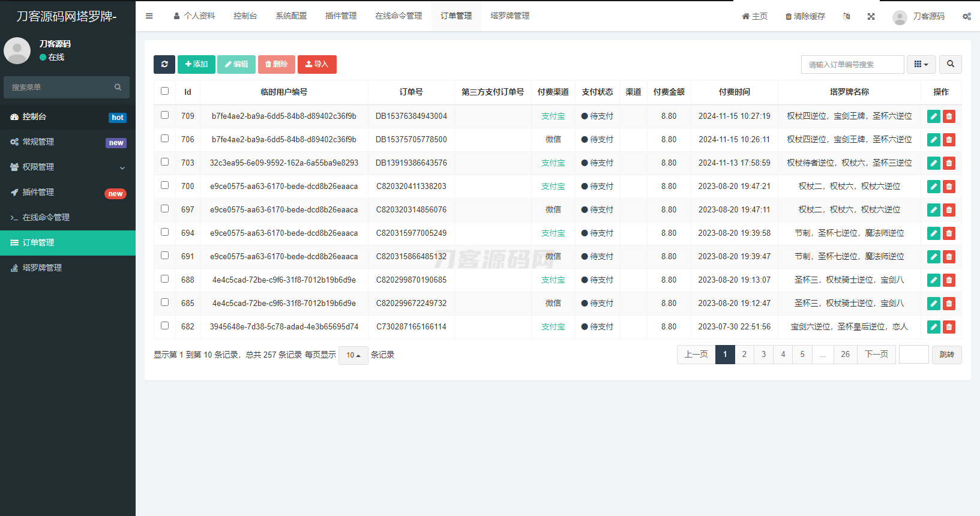Click the refresh table icon button

164,64
